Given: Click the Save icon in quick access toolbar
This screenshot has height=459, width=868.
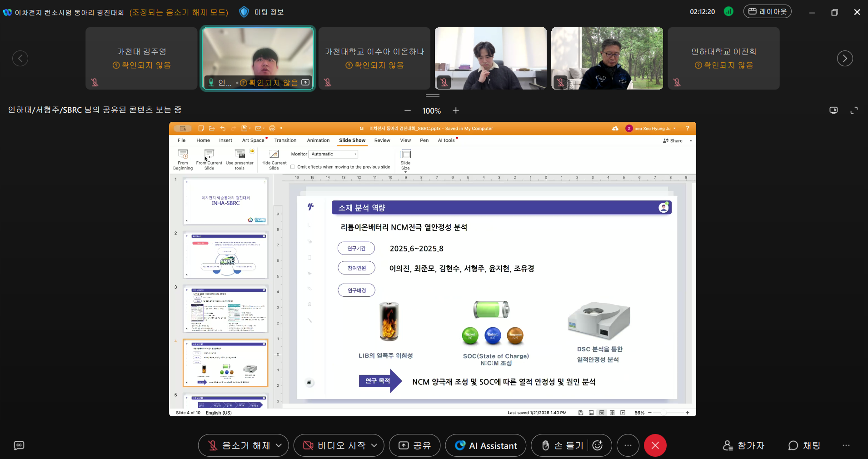Looking at the screenshot, I should pyautogui.click(x=244, y=129).
